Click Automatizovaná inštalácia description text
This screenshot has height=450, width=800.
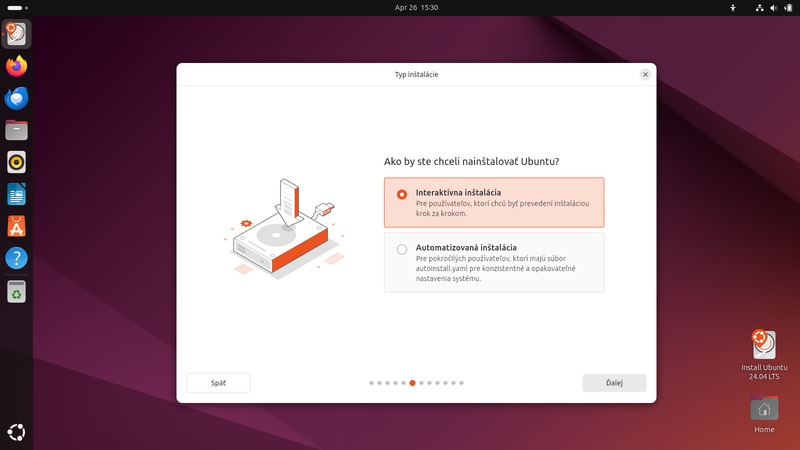tap(495, 268)
